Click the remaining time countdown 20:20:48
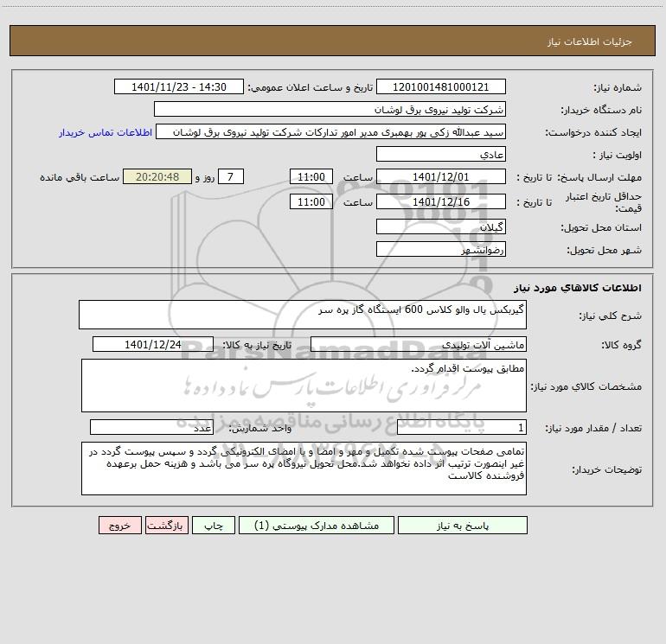 (x=157, y=176)
